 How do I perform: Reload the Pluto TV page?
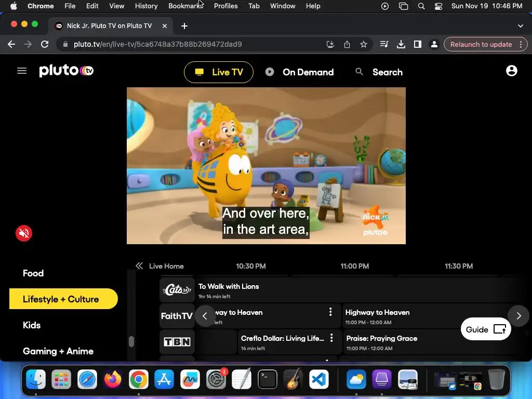click(x=45, y=44)
